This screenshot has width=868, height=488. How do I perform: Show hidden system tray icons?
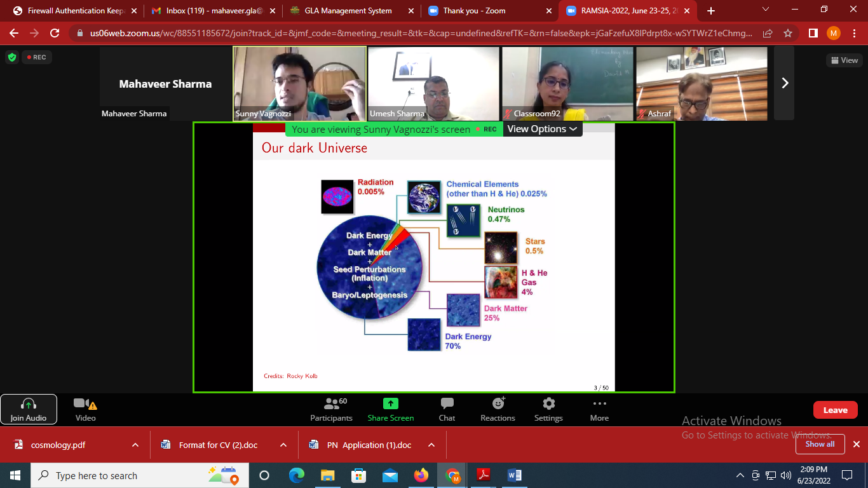click(x=740, y=475)
